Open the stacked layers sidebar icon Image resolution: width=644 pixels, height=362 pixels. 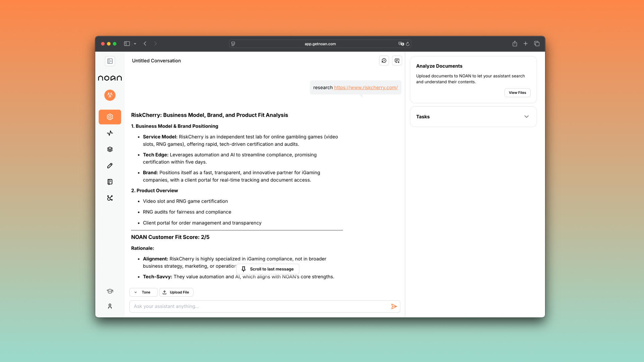click(110, 149)
